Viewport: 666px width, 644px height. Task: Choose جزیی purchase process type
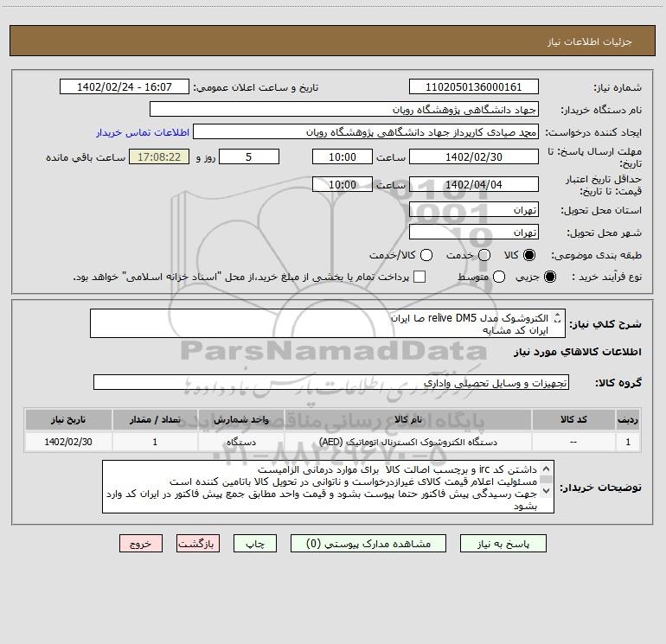(549, 277)
